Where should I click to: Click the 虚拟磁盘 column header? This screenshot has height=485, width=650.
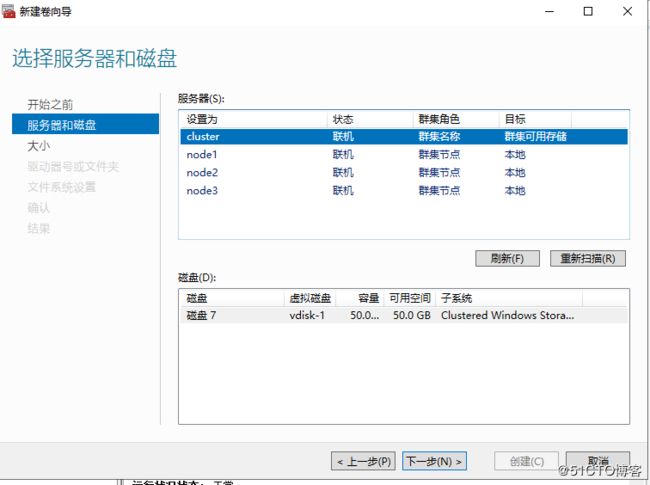pyautogui.click(x=310, y=298)
